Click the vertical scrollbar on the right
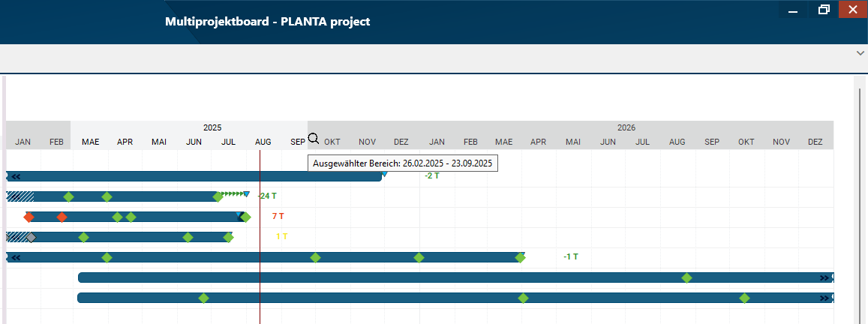Screen dimensions: 868x324 [860, 202]
